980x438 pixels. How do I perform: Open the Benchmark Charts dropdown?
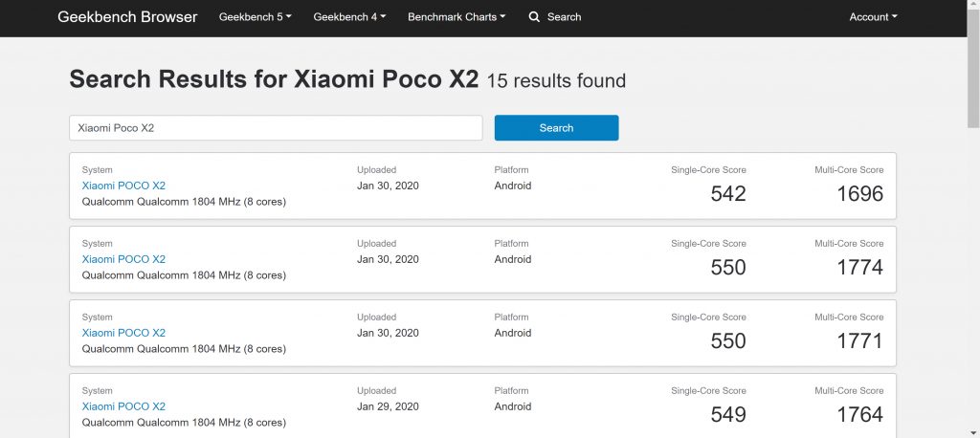457,17
